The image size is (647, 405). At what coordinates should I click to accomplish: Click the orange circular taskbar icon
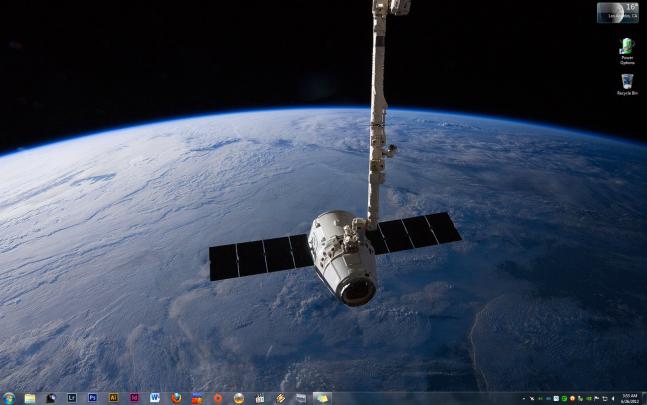pyautogui.click(x=218, y=398)
